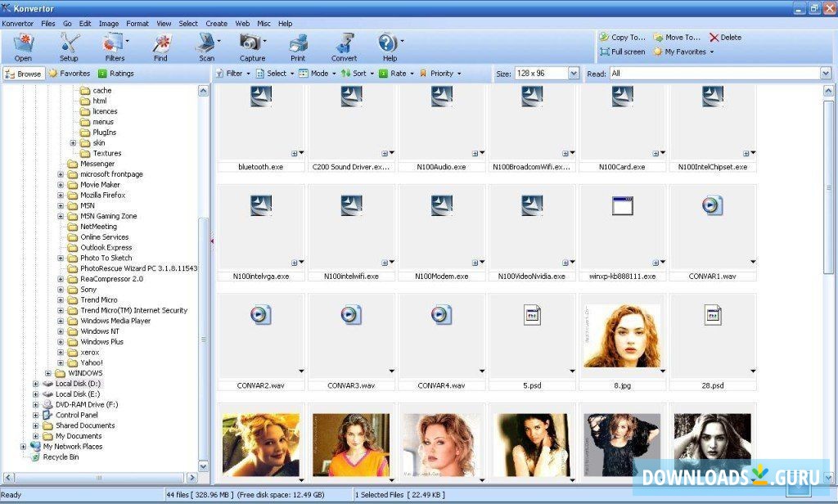838x504 pixels.
Task: Switch to the Browse tab
Action: 24,74
